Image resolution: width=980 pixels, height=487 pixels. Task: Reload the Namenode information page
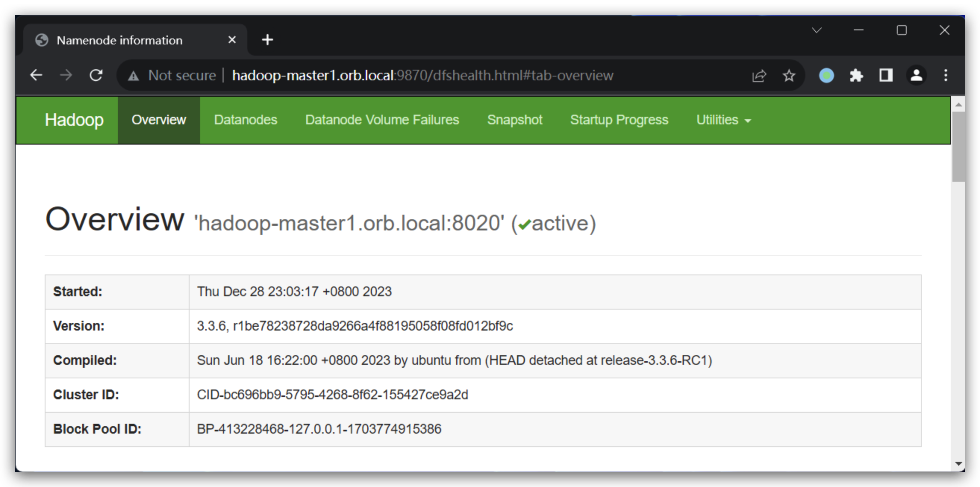[x=96, y=75]
